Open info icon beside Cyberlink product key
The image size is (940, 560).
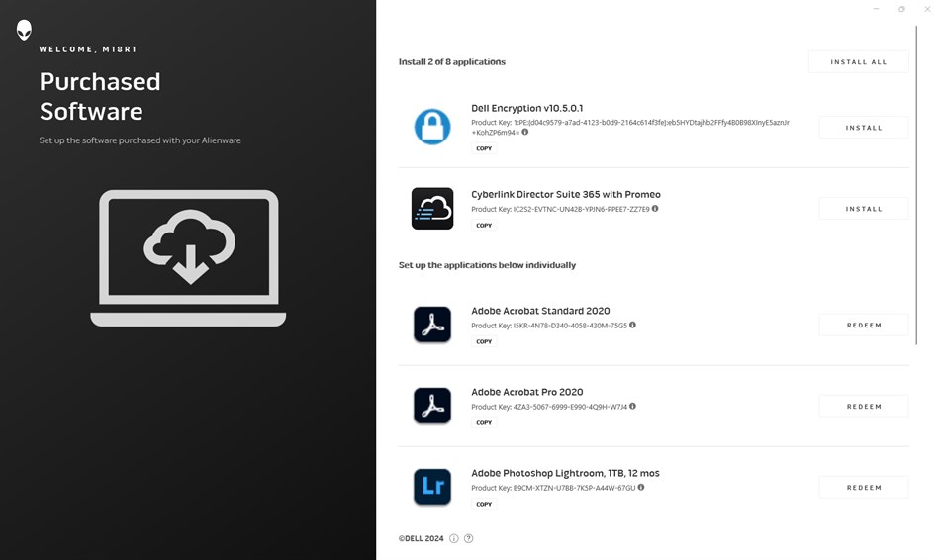click(x=655, y=209)
